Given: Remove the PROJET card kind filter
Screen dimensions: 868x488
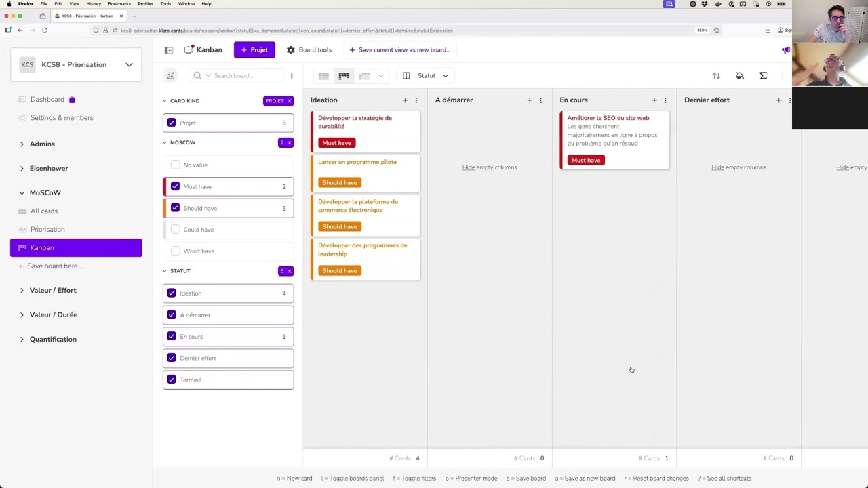Looking at the screenshot, I should coord(289,101).
